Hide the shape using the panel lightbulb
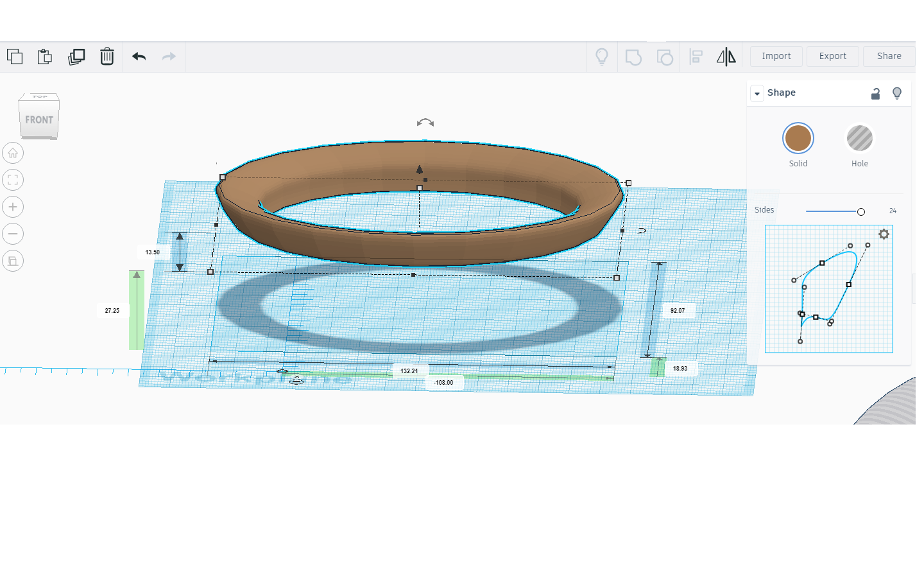The width and height of the screenshot is (924, 578). [x=897, y=94]
